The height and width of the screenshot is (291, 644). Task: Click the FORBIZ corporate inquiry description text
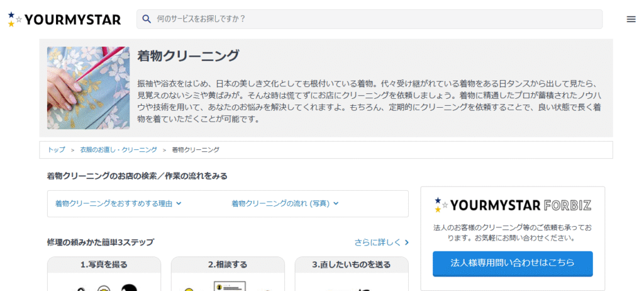click(512, 232)
